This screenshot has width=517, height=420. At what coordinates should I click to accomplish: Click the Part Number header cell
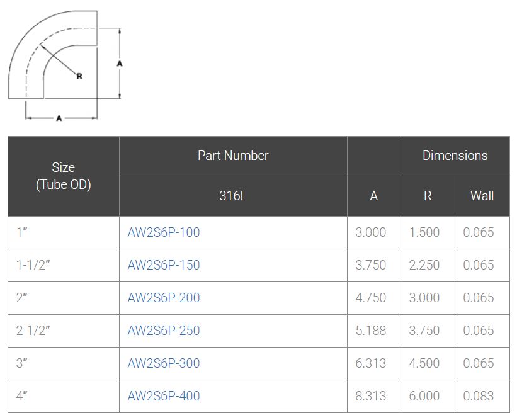pos(233,156)
